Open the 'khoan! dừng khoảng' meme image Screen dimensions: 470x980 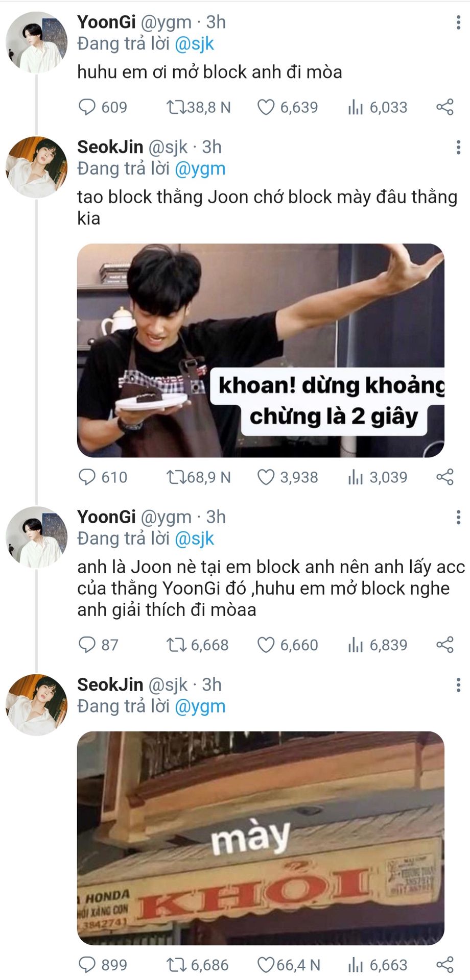(x=261, y=350)
